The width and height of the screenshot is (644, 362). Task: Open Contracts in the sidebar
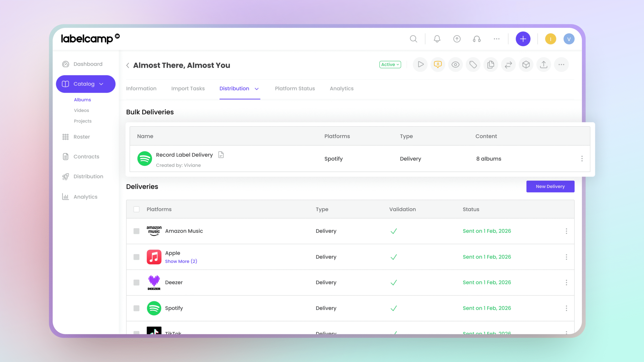coord(86,157)
